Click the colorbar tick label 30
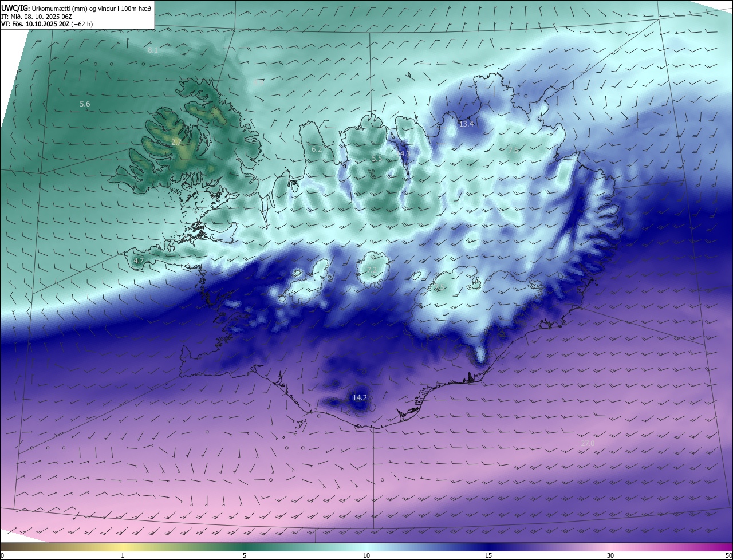The width and height of the screenshot is (733, 560). [610, 555]
